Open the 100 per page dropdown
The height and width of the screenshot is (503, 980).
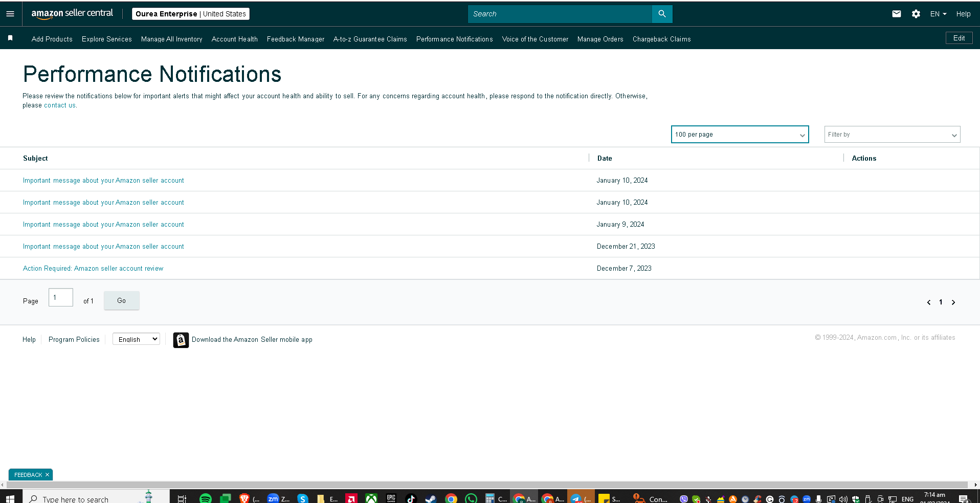tap(740, 135)
